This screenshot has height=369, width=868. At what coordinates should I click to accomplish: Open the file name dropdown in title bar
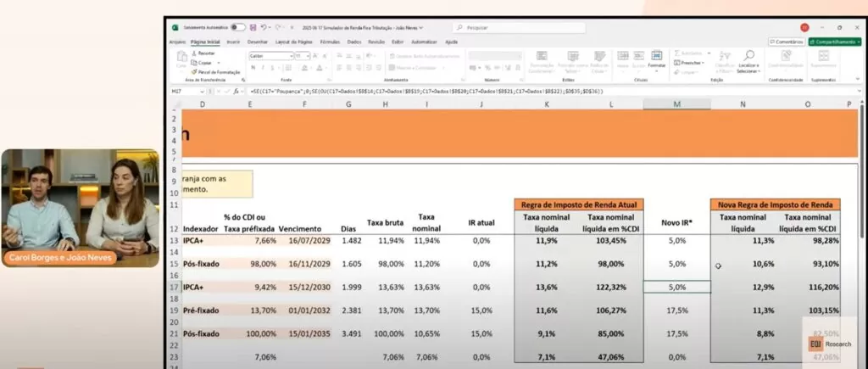[x=421, y=28]
